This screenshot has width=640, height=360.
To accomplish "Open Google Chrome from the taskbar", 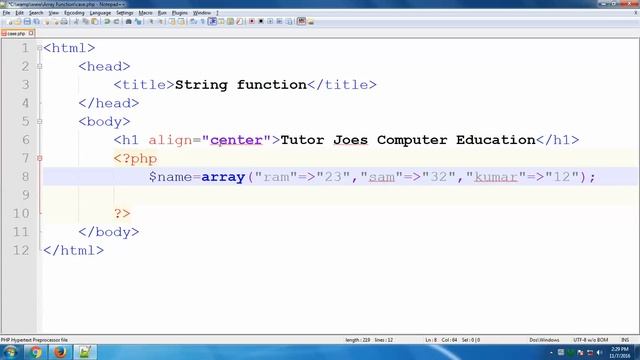I will [36, 352].
